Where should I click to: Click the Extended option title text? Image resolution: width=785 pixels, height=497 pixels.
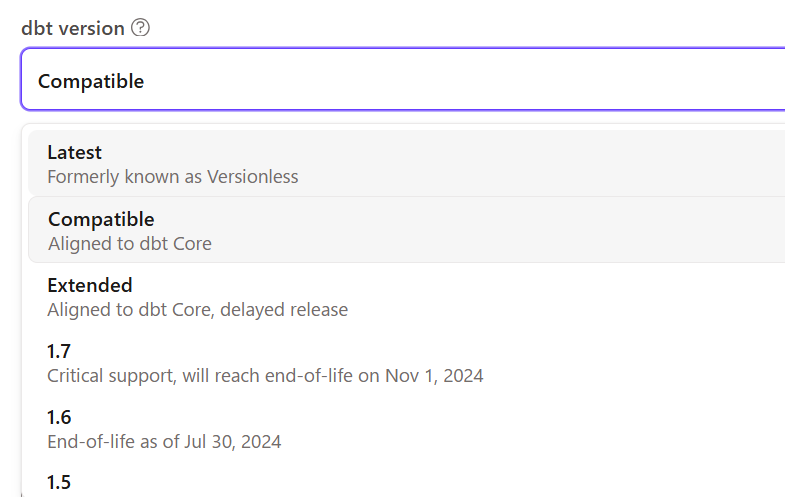(90, 285)
